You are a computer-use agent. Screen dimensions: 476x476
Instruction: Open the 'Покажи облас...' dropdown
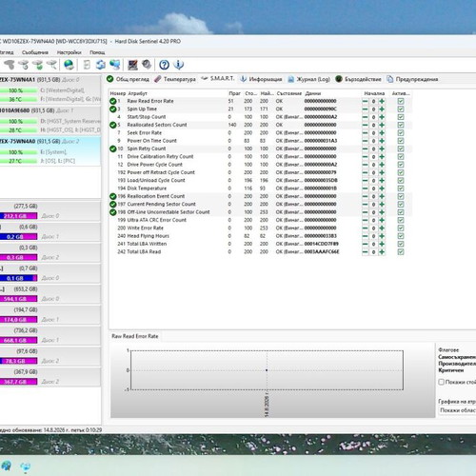457,410
